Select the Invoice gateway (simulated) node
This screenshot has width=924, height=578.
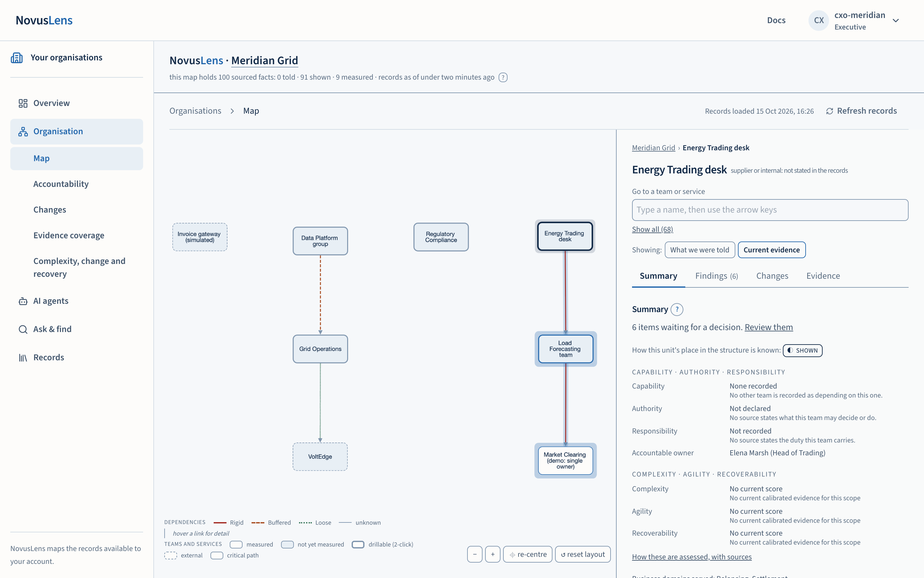coord(200,237)
